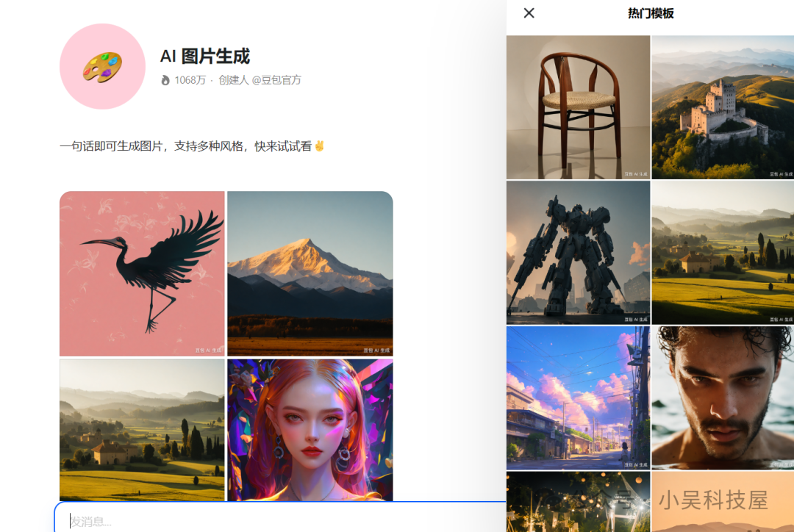
Task: Click the bot description text about generating images
Action: tap(191, 146)
